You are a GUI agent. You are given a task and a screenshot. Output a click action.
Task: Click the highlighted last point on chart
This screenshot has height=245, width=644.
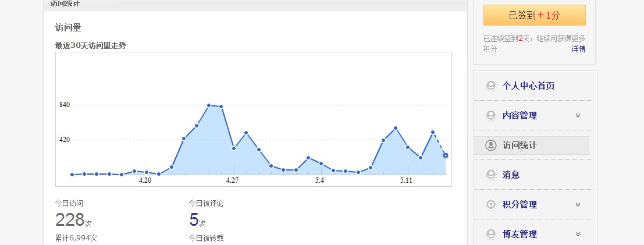445,155
